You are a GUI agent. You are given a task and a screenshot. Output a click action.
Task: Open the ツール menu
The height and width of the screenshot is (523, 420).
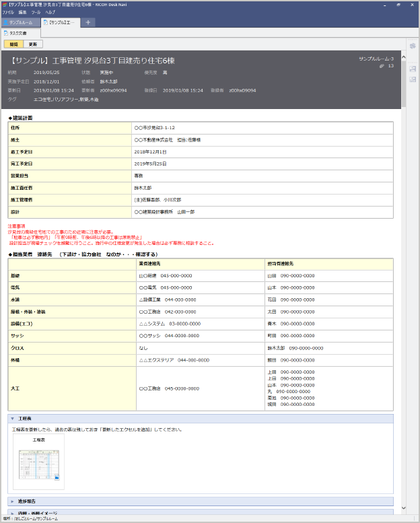point(36,12)
